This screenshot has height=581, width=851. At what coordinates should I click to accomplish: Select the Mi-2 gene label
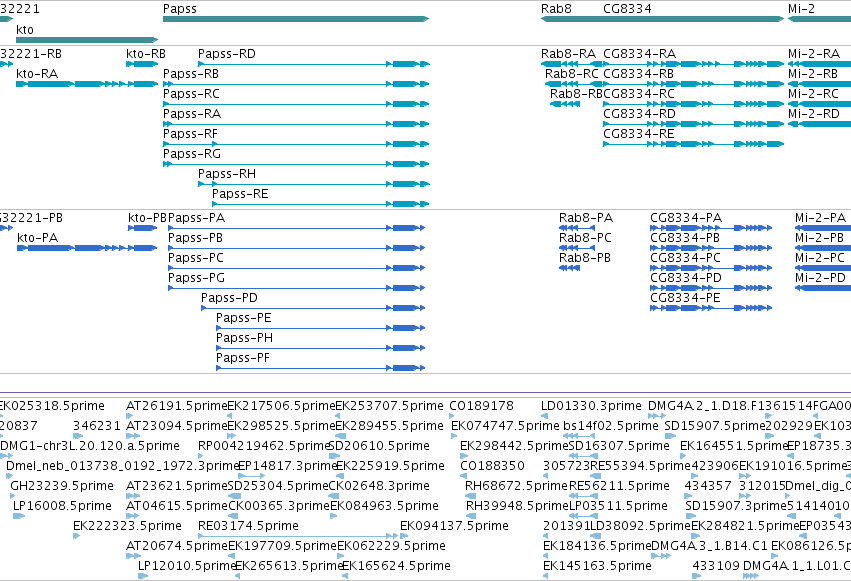[801, 9]
